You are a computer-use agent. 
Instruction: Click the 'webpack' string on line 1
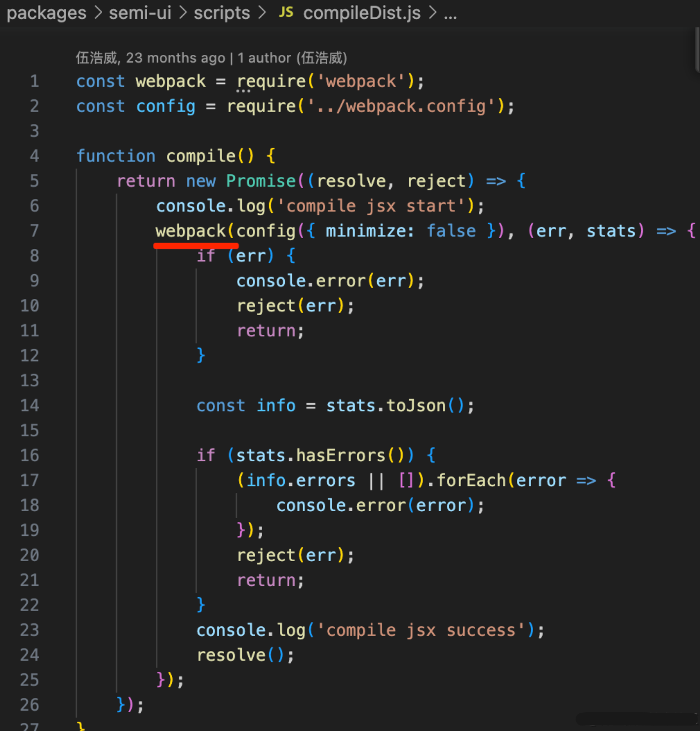(x=361, y=81)
